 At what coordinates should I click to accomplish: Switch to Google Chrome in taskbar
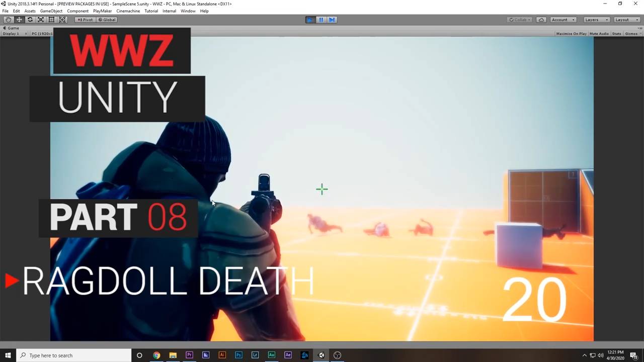pos(156,355)
